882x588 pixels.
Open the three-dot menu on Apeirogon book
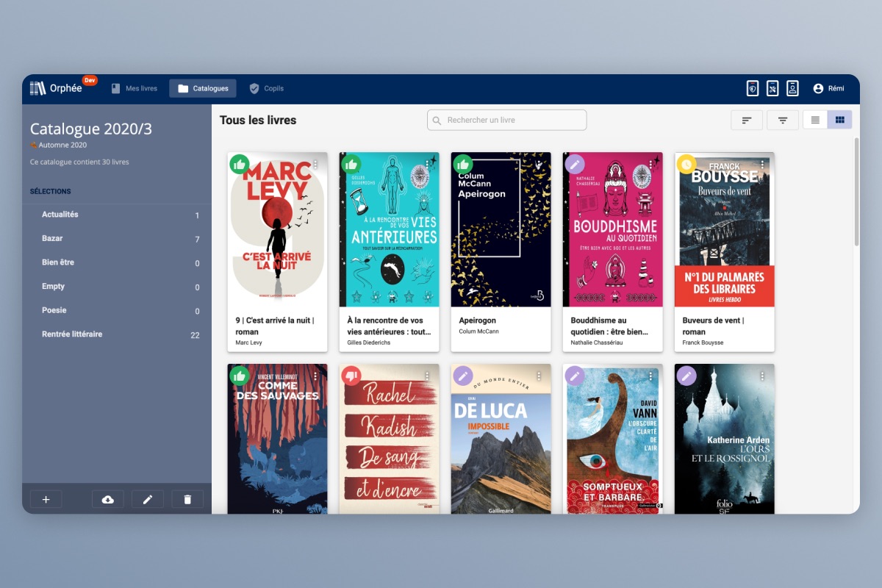point(539,165)
